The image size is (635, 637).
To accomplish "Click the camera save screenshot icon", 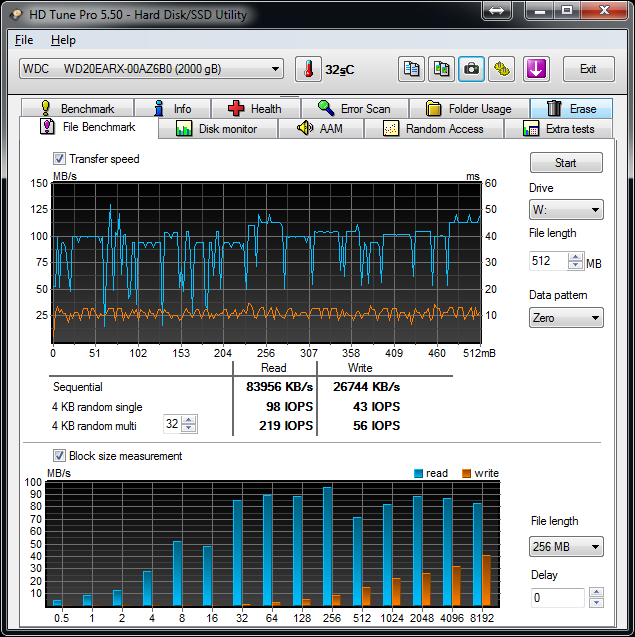I will (471, 69).
